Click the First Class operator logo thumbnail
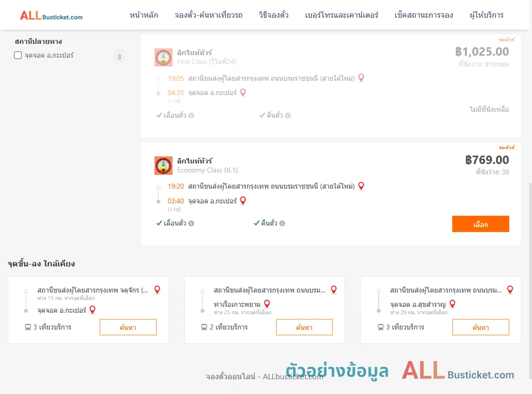This screenshot has height=394, width=532. click(x=163, y=57)
